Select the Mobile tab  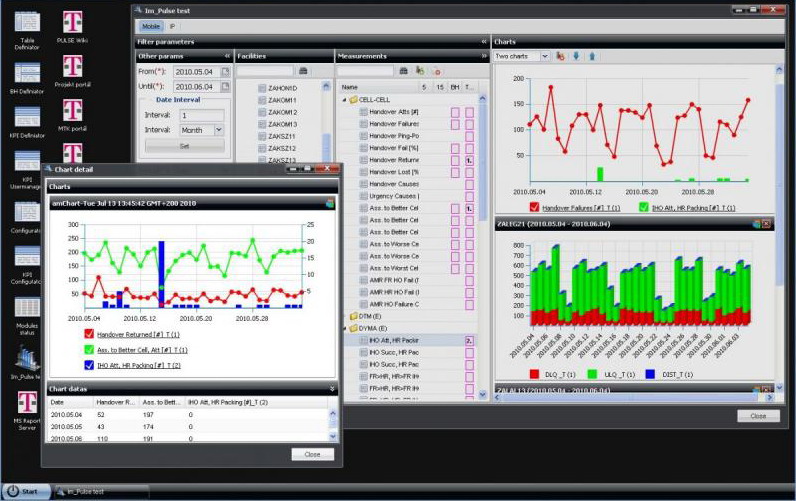pos(150,26)
